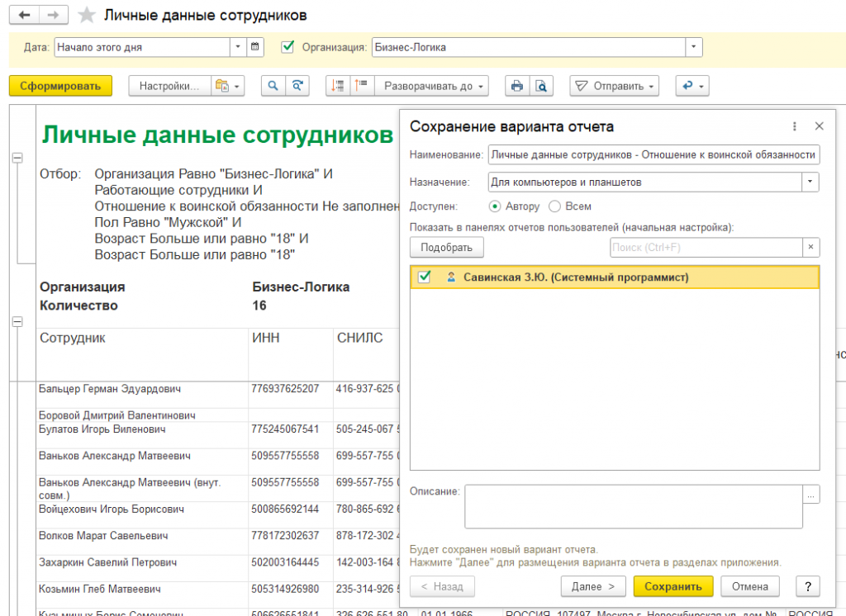Click the ИНН value 502003164445
This screenshot has width=846, height=616.
click(x=285, y=562)
